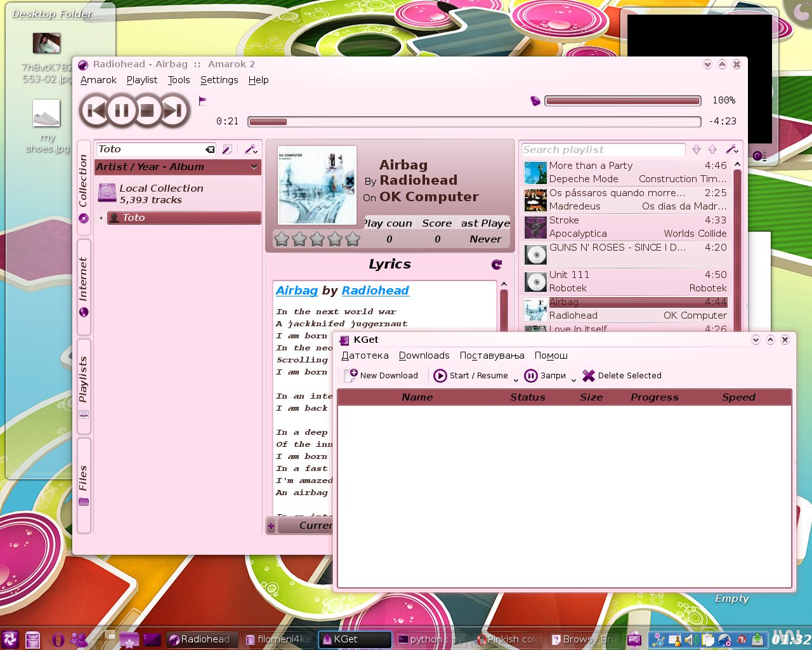The width and height of the screenshot is (812, 650).
Task: Click the OK Computer album cover
Action: pyautogui.click(x=317, y=185)
